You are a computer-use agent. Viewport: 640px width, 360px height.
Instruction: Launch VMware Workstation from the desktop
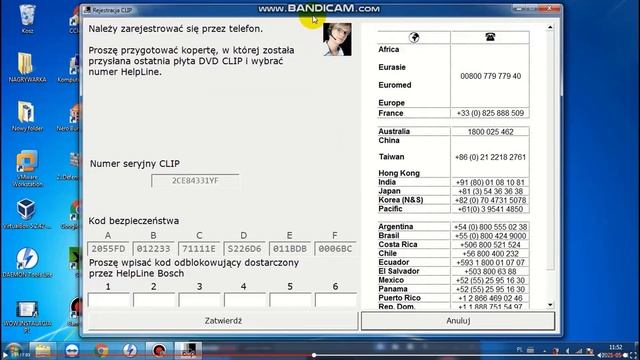[27, 168]
